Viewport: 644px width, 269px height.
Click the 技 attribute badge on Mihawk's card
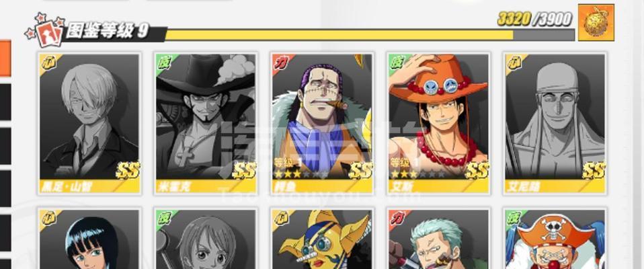(x=165, y=63)
